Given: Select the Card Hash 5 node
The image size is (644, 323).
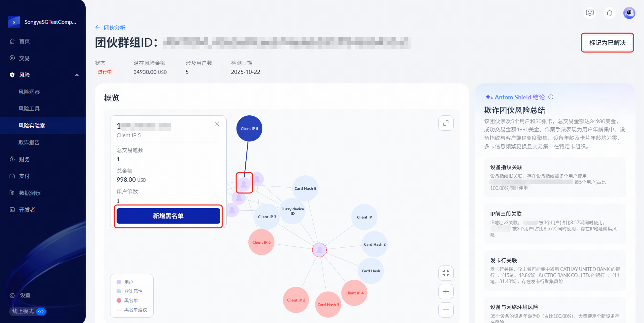Looking at the screenshot, I should [305, 189].
